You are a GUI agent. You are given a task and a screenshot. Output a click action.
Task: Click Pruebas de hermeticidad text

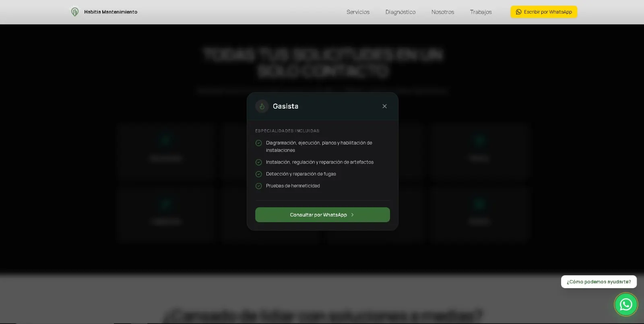click(293, 186)
